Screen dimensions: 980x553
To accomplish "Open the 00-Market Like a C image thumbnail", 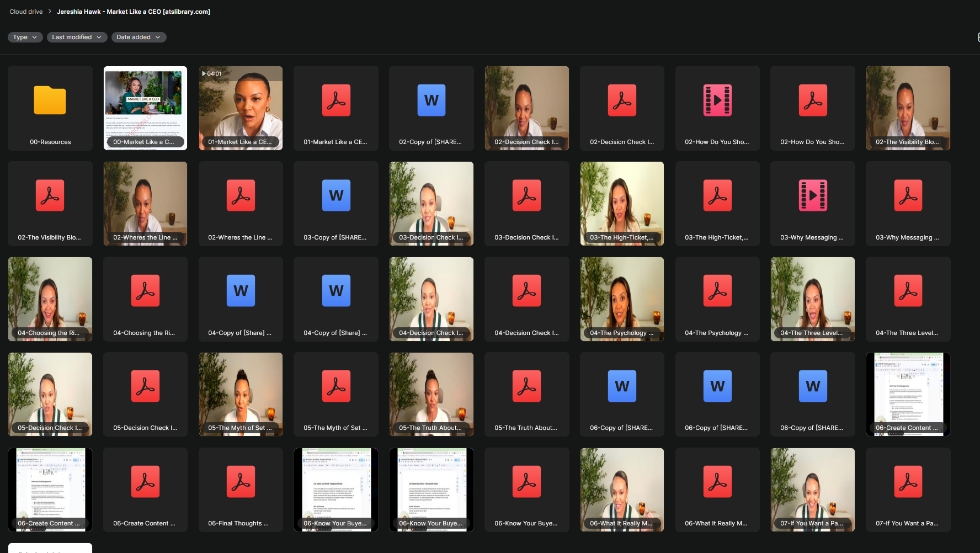I will tap(145, 105).
